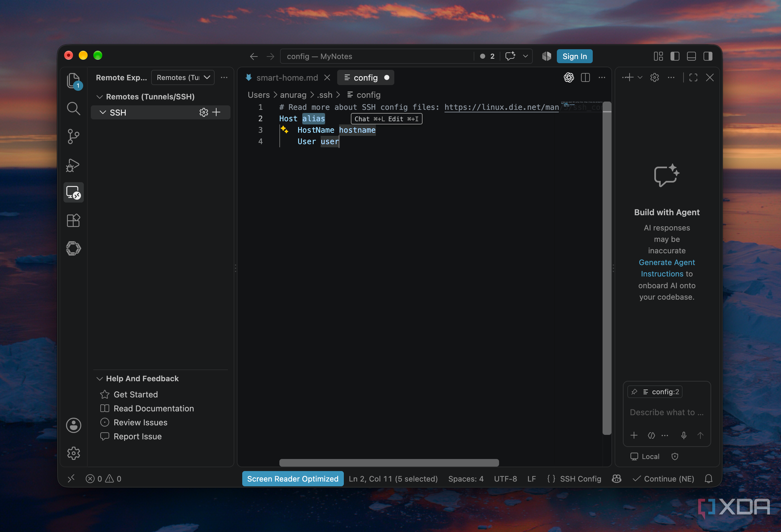
Task: Maximize the chat panel
Action: (x=693, y=78)
